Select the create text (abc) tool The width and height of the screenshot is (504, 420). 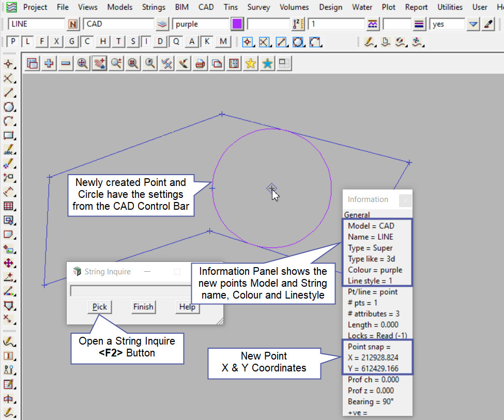8,150
